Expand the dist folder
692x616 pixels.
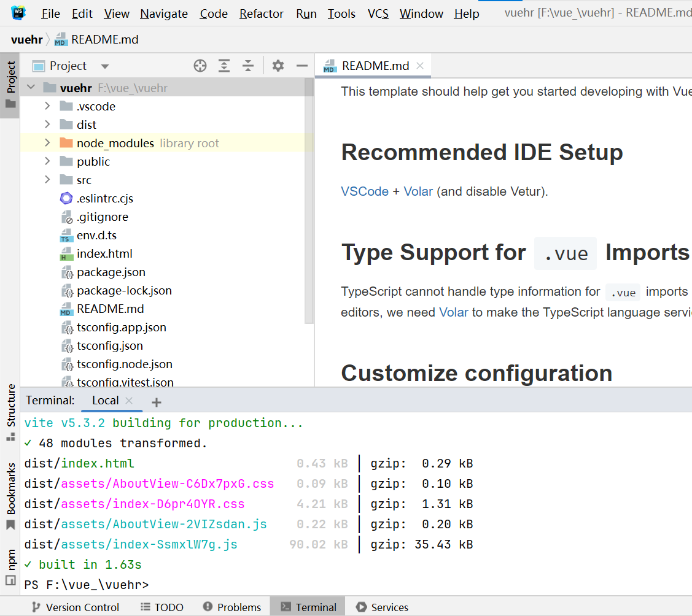point(48,125)
